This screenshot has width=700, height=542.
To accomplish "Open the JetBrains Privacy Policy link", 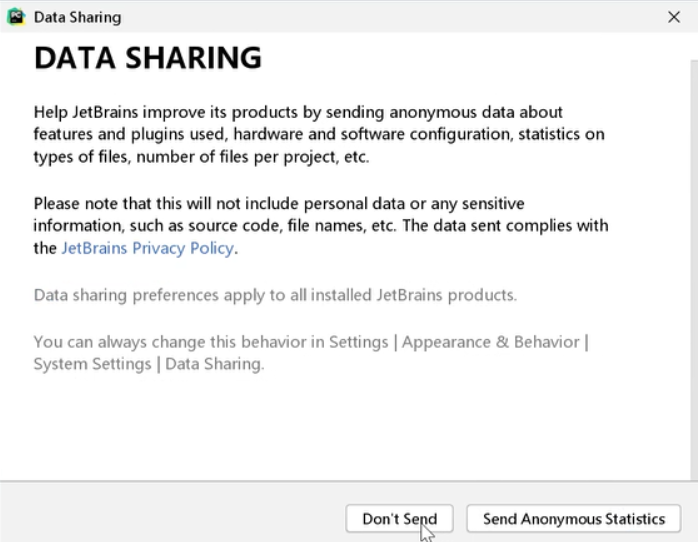I will 147,248.
